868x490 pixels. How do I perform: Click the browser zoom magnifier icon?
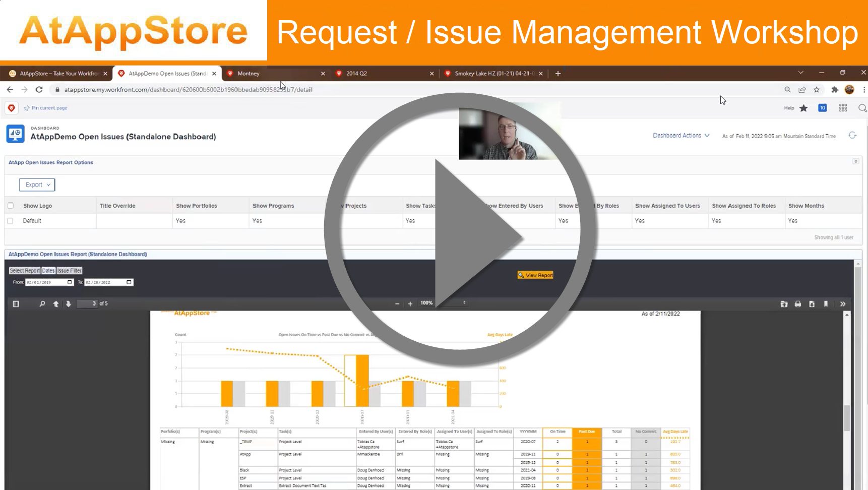(x=787, y=90)
